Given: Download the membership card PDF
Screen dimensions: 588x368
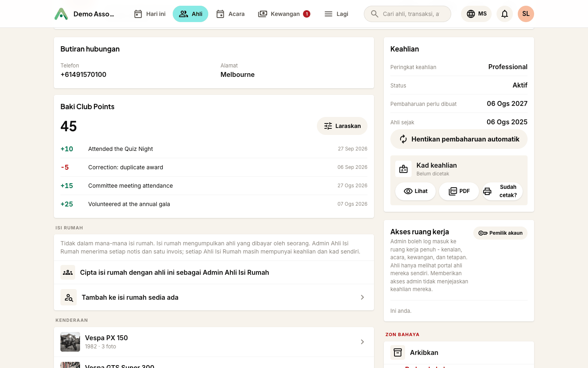Looking at the screenshot, I should click(x=459, y=191).
